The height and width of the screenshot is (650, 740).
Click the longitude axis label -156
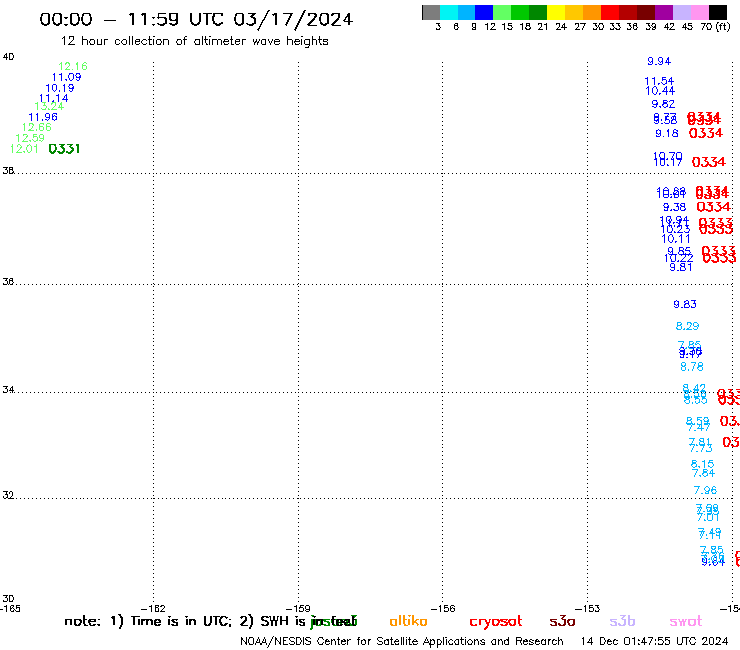[443, 609]
